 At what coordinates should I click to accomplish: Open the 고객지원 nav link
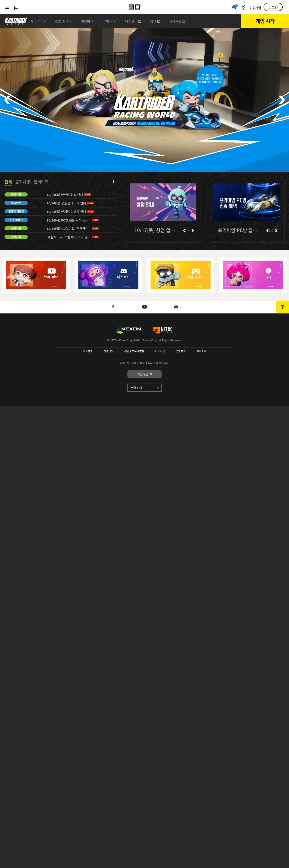tap(177, 21)
